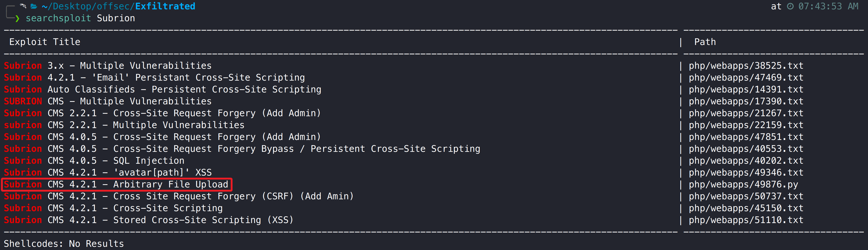868x250 pixels.
Task: Click the Exfiltrated directory name in prompt
Action: click(165, 6)
